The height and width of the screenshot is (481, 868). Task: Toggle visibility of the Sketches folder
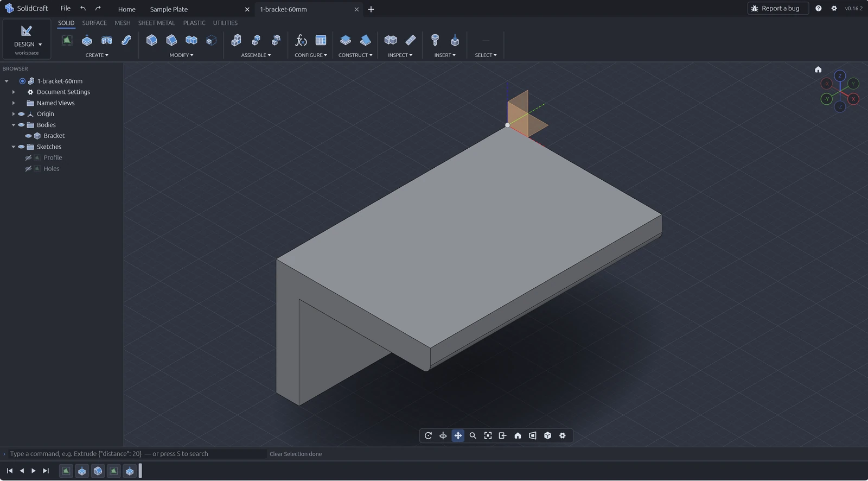click(21, 147)
